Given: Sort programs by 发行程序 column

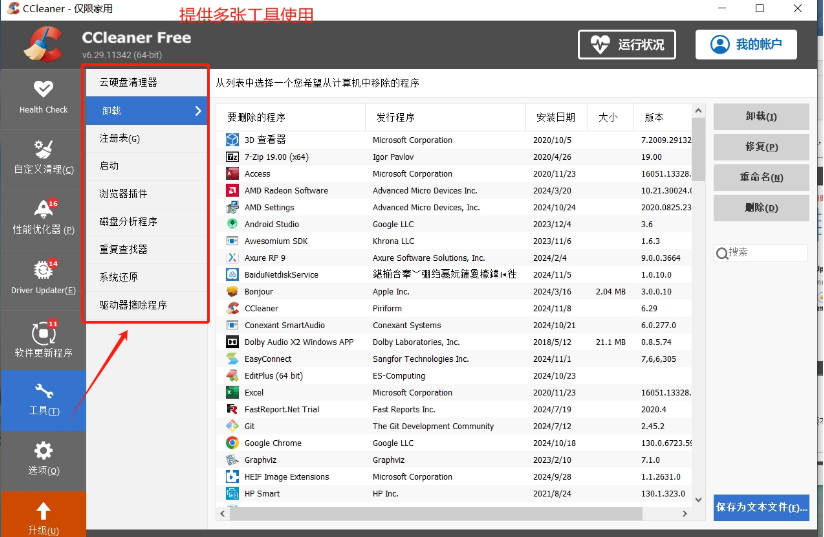Looking at the screenshot, I should 396,117.
